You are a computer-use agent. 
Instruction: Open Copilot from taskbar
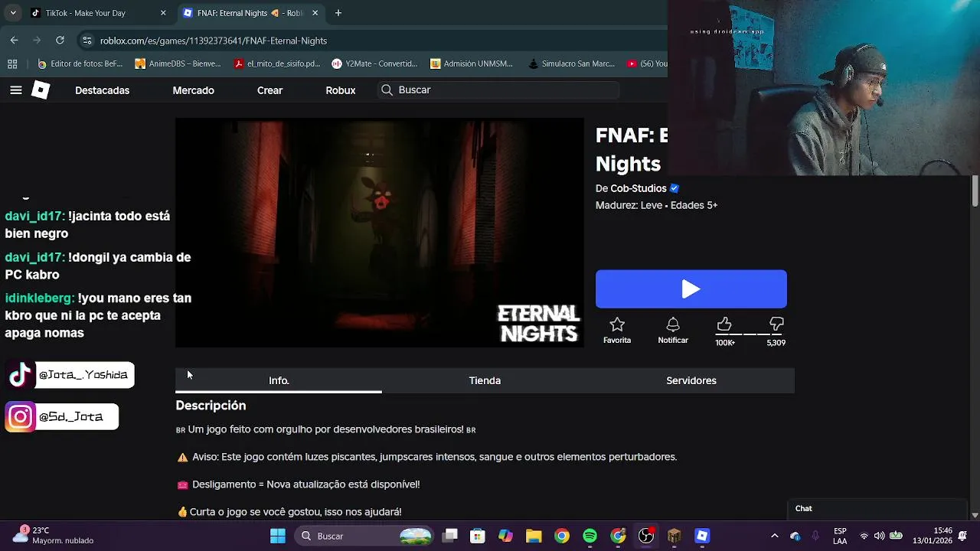(505, 536)
